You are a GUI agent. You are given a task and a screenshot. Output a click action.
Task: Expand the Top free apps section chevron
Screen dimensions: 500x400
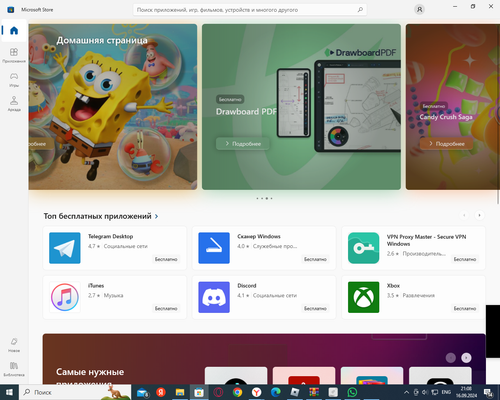click(x=156, y=216)
